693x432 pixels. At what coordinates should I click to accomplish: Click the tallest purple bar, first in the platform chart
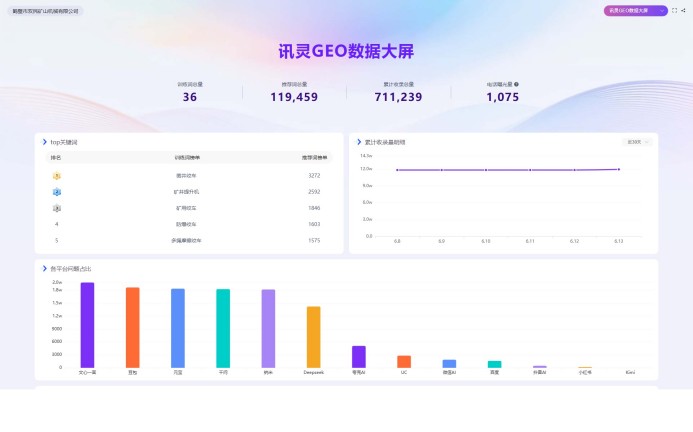88,325
